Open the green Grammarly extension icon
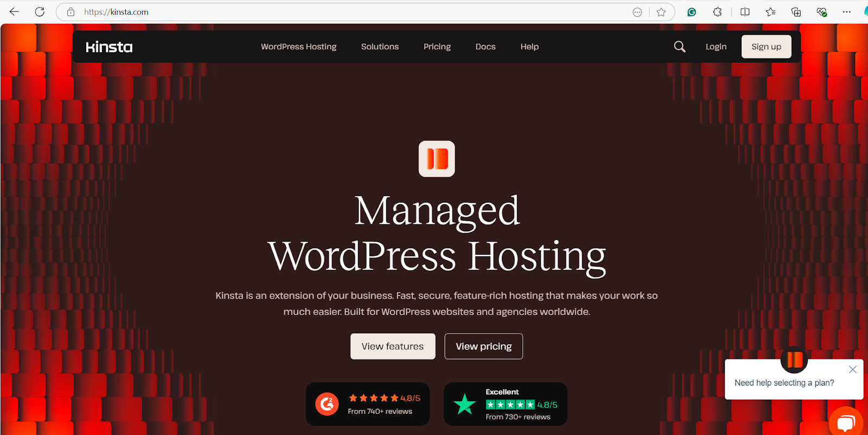 (692, 12)
